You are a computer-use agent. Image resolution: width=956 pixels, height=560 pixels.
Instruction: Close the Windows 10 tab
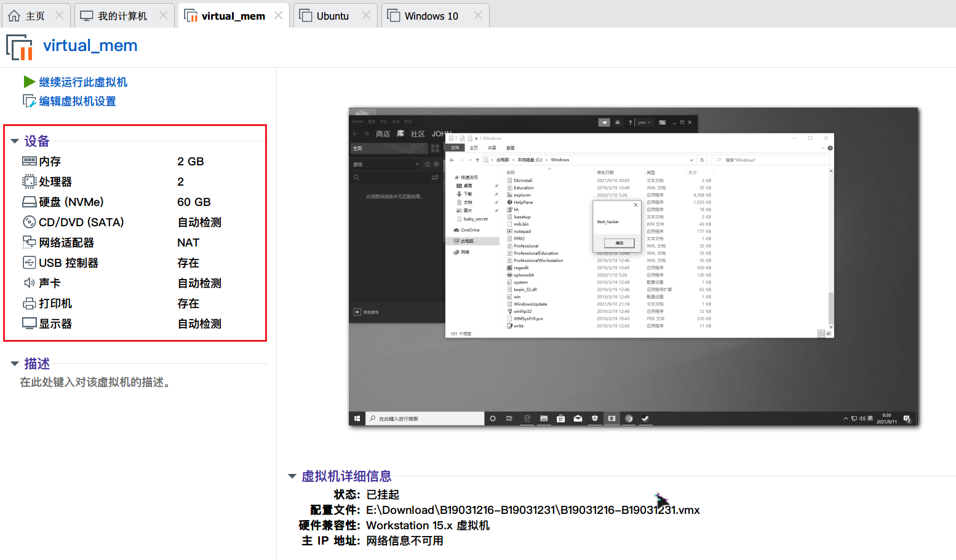click(478, 15)
